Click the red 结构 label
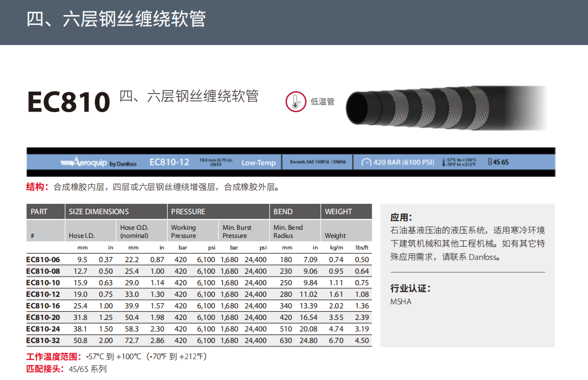The image size is (588, 380). [37, 187]
